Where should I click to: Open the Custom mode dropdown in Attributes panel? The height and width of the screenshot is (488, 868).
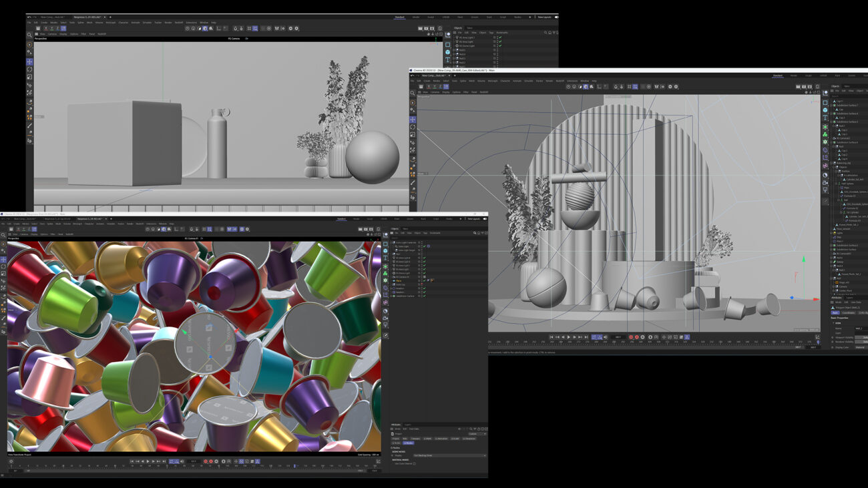477,434
